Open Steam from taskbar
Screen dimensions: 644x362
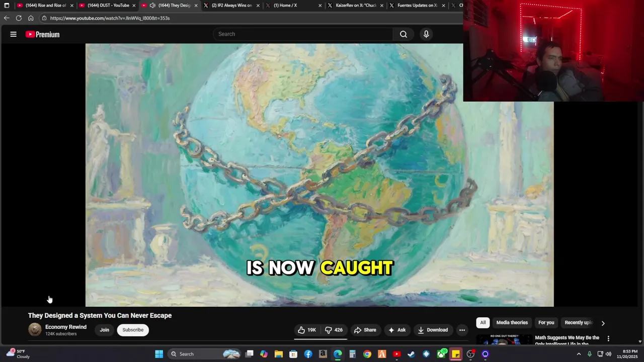412,354
